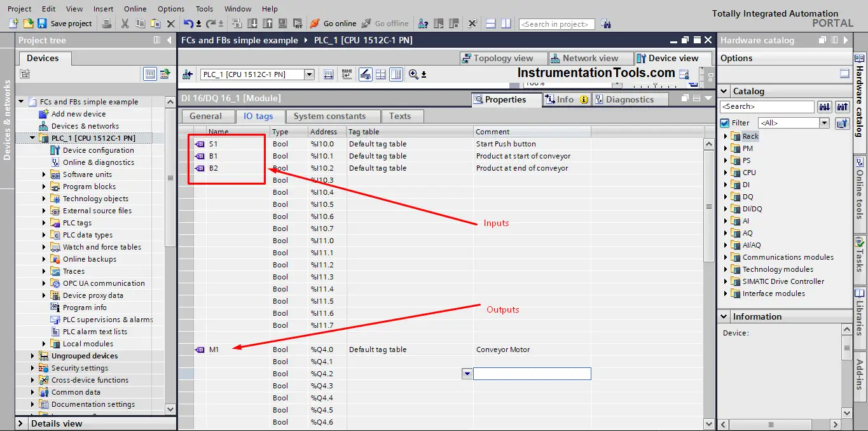Click the zoom magnifier icon in device toolbar
This screenshot has width=868, height=431.
(413, 74)
